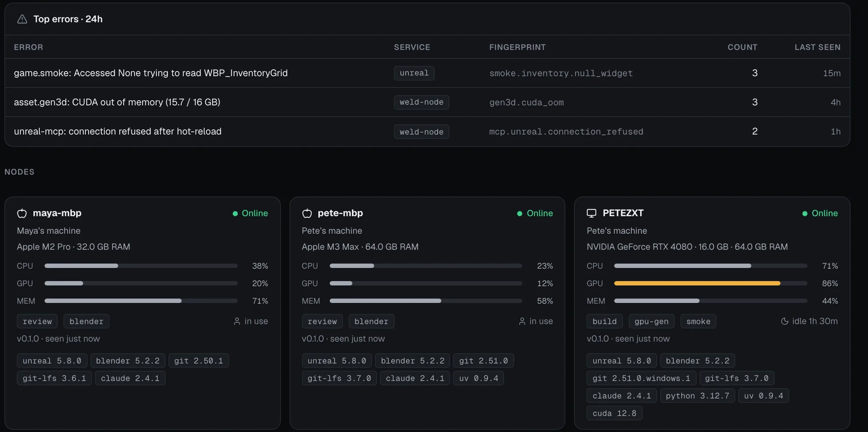The width and height of the screenshot is (868, 432).
Task: Select fingerprint gen3d.cuda_oom
Action: point(526,102)
